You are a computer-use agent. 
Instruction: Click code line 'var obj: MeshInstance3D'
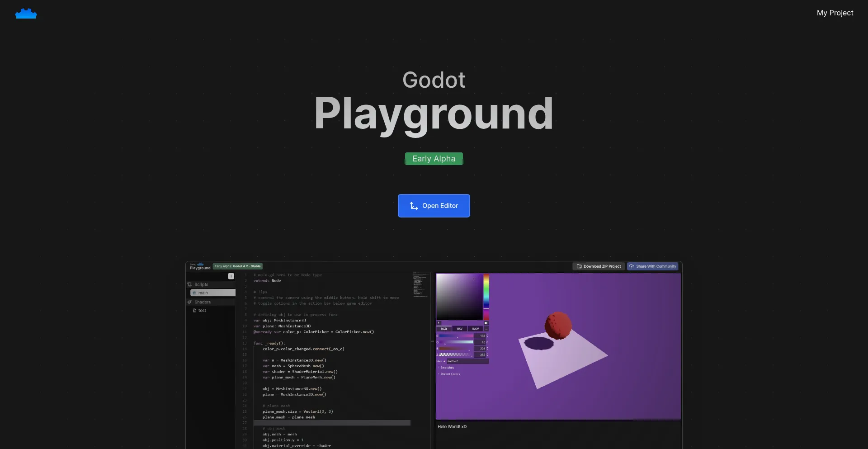coord(280,320)
